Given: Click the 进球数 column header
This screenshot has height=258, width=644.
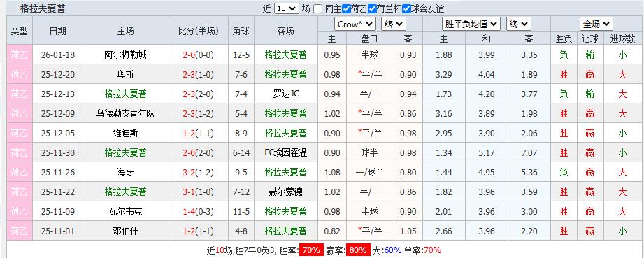Looking at the screenshot, I should click(x=622, y=38).
